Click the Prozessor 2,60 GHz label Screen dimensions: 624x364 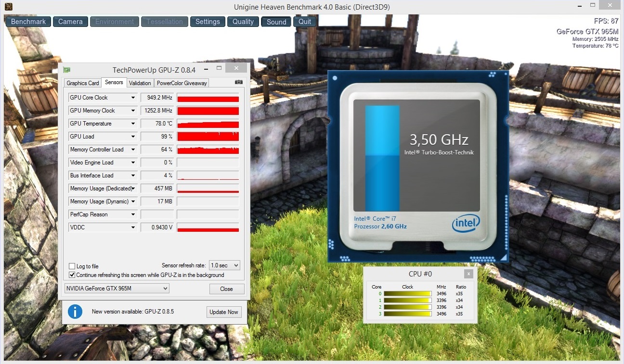point(380,226)
